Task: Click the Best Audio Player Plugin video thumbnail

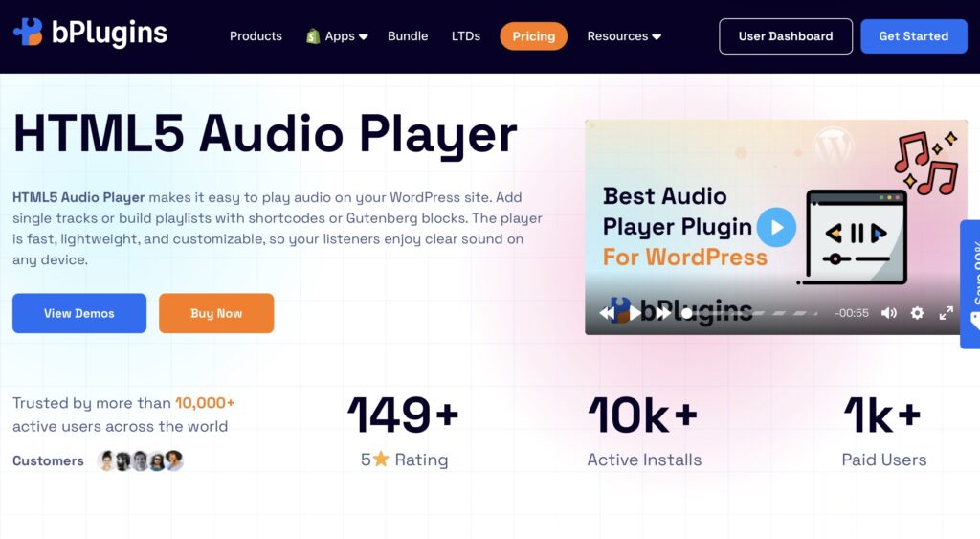Action: (x=775, y=228)
